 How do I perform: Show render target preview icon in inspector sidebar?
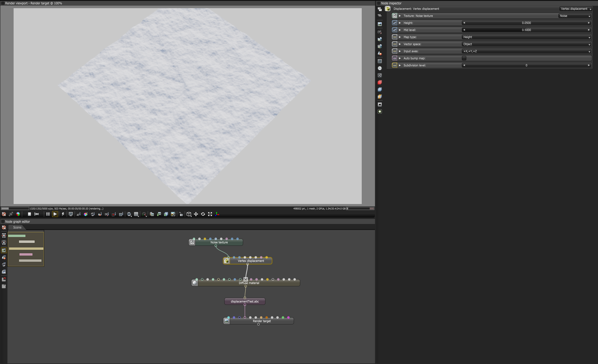pyautogui.click(x=380, y=24)
